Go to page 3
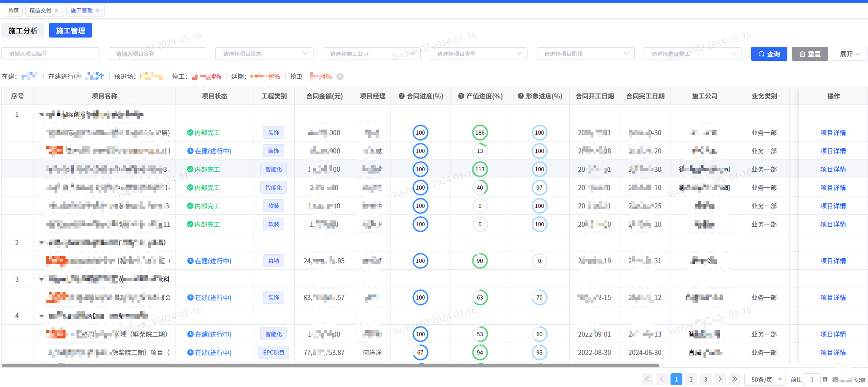The height and width of the screenshot is (387, 868). pos(706,379)
